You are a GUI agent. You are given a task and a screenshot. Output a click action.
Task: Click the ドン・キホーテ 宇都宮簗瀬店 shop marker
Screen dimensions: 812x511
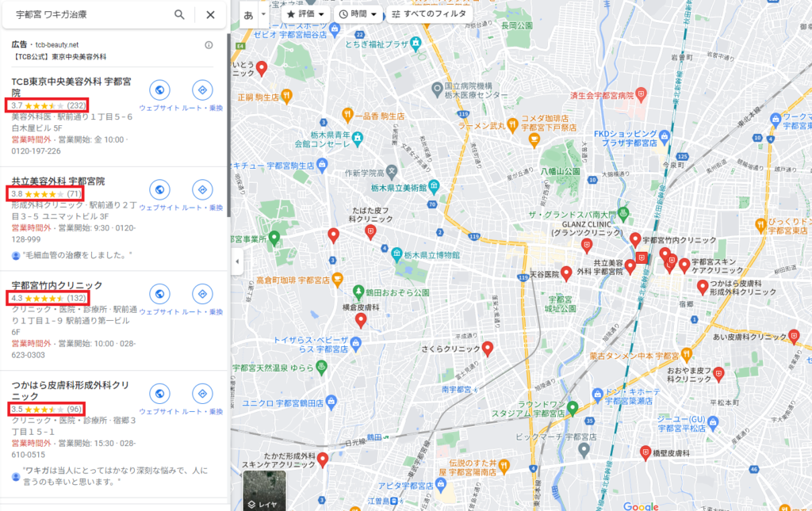[598, 395]
